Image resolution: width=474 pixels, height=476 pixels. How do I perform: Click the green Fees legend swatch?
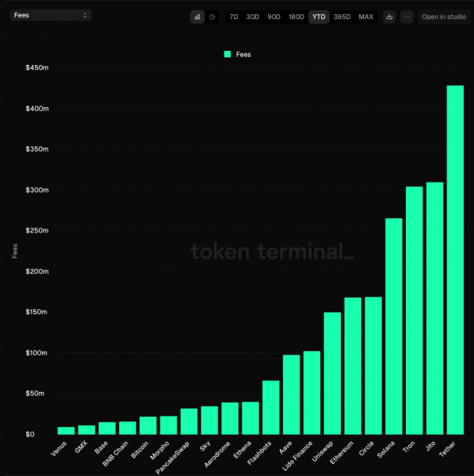click(x=227, y=54)
